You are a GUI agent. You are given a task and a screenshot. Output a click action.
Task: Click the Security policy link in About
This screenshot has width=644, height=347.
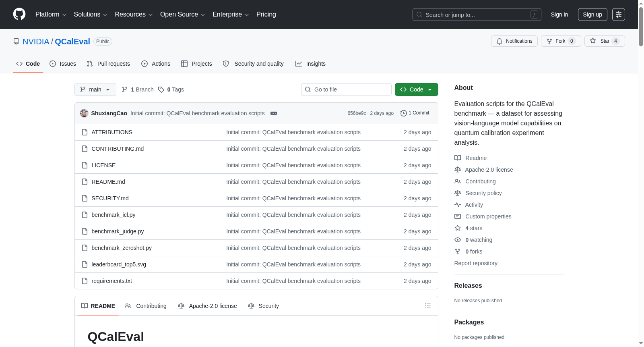[483, 193]
